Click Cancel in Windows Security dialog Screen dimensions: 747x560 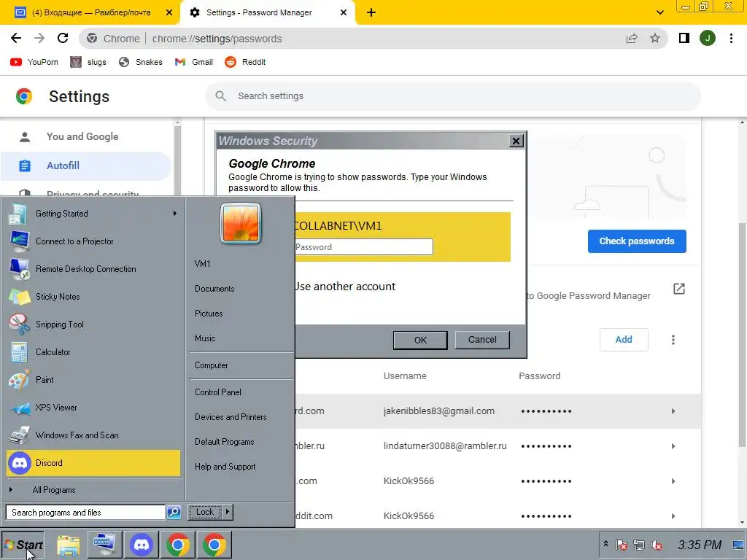point(482,340)
